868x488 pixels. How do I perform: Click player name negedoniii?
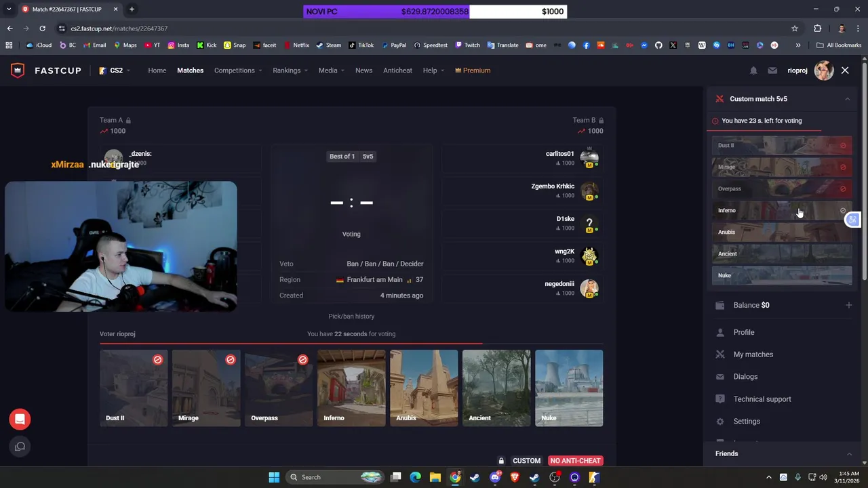[x=559, y=284]
